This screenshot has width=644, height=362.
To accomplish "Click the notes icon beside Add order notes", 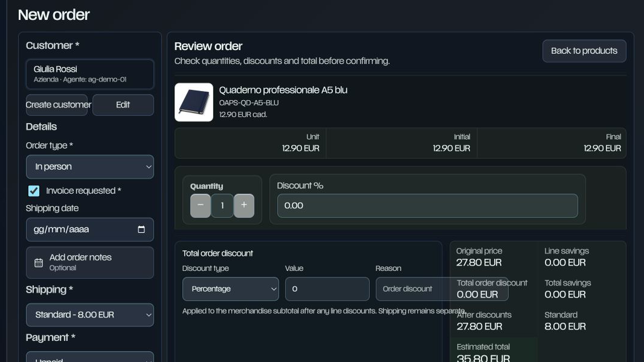I will tap(39, 263).
